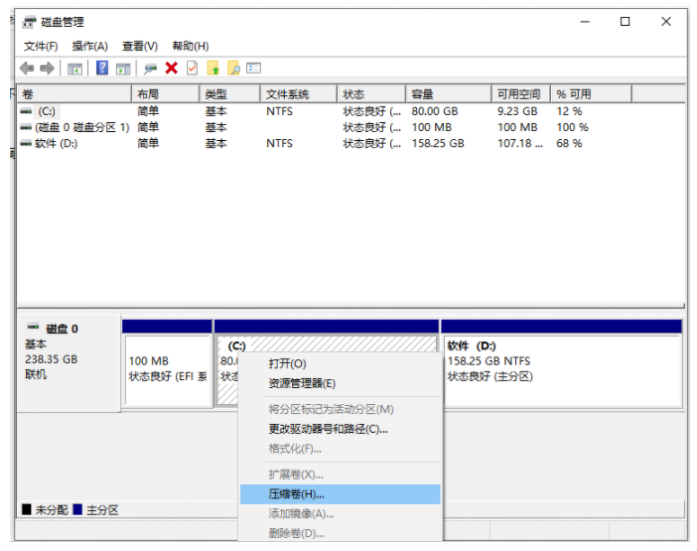Click the back arrow toolbar icon

click(x=27, y=68)
